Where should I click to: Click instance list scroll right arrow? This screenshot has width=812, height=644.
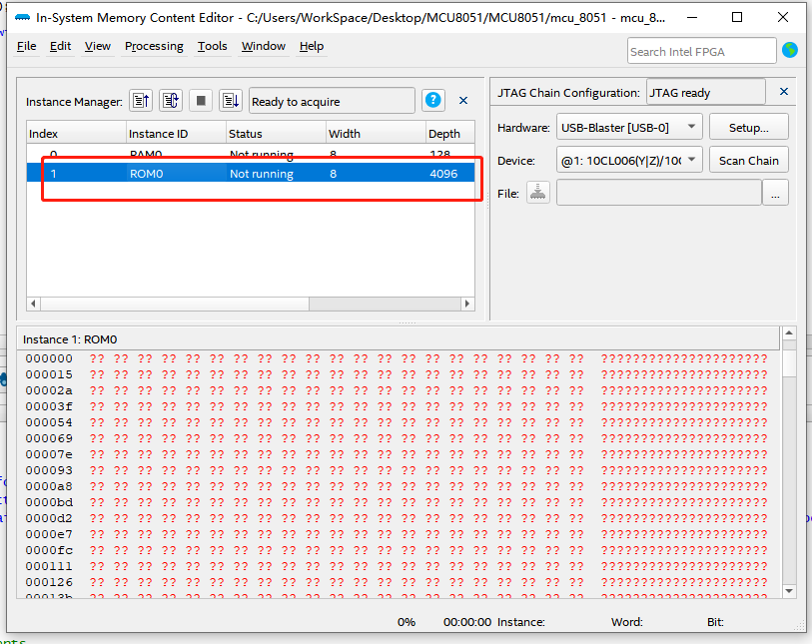click(467, 304)
